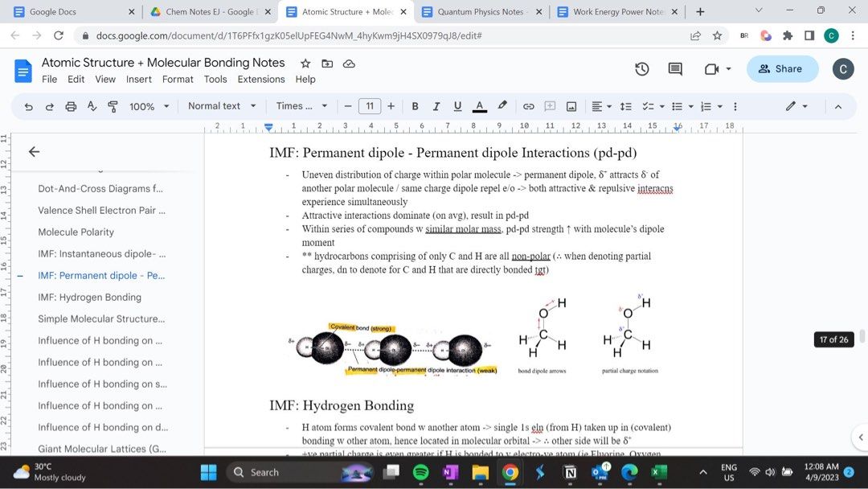Select the text highlight color tool
The height and width of the screenshot is (489, 868).
[x=502, y=105]
